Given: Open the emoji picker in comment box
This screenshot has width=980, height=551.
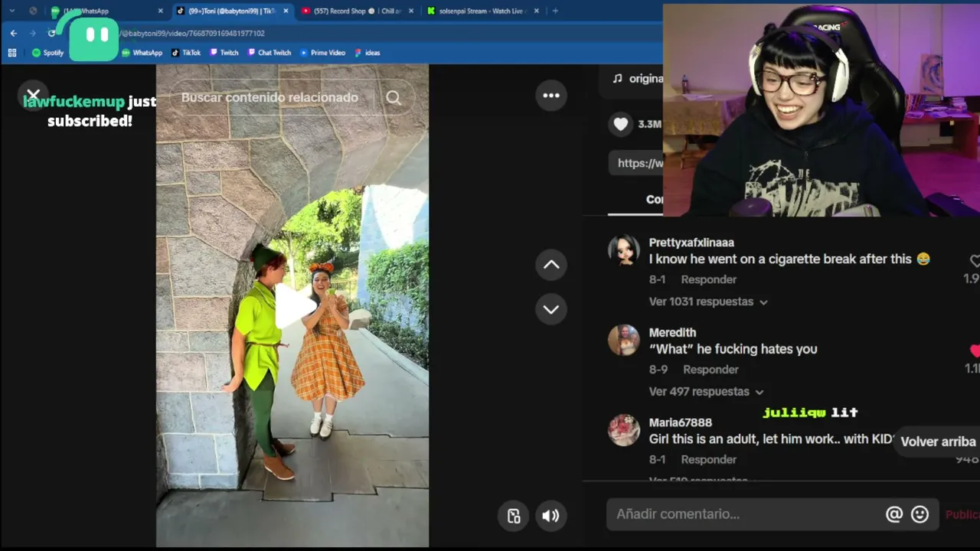Looking at the screenshot, I should point(920,514).
